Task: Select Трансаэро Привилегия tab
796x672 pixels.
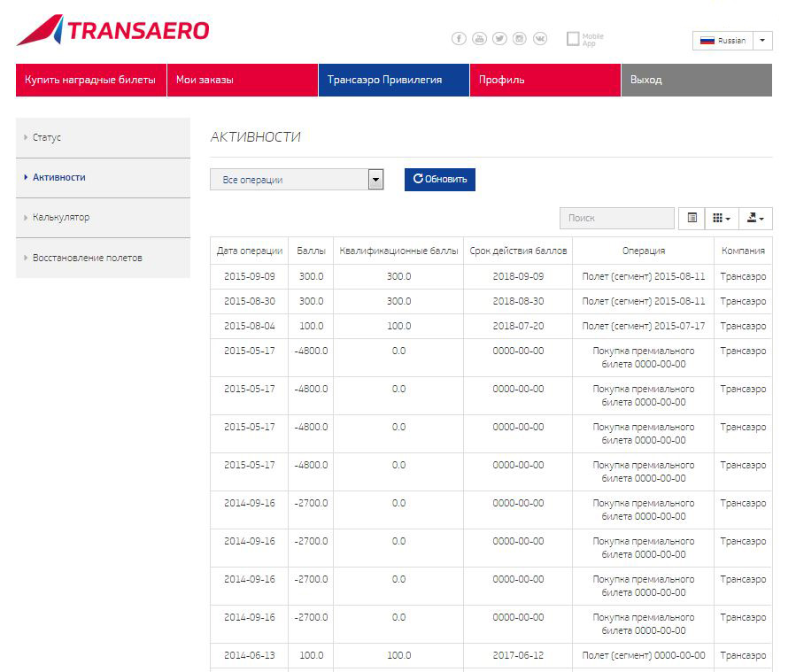Action: [x=393, y=80]
